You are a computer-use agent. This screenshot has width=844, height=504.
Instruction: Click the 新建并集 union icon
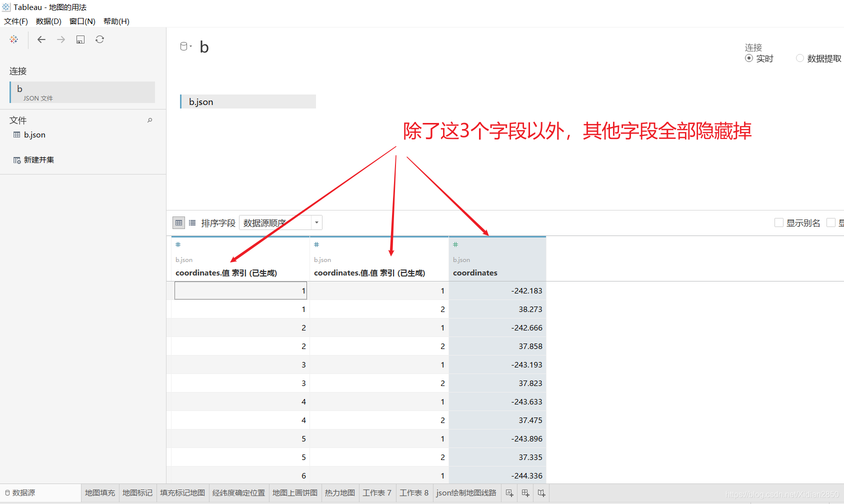[17, 160]
